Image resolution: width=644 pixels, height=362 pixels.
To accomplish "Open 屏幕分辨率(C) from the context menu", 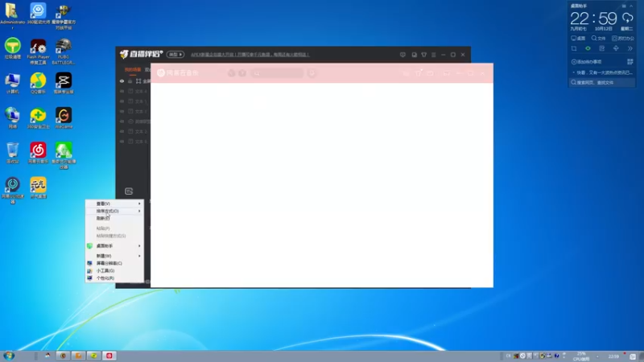I will pyautogui.click(x=114, y=263).
